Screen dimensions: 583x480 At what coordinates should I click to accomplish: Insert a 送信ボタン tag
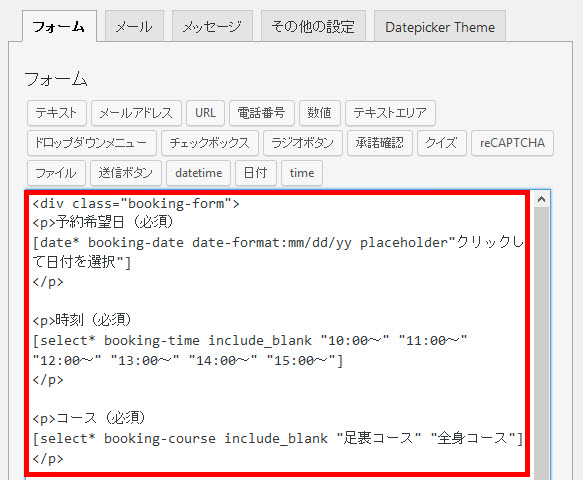click(x=126, y=173)
